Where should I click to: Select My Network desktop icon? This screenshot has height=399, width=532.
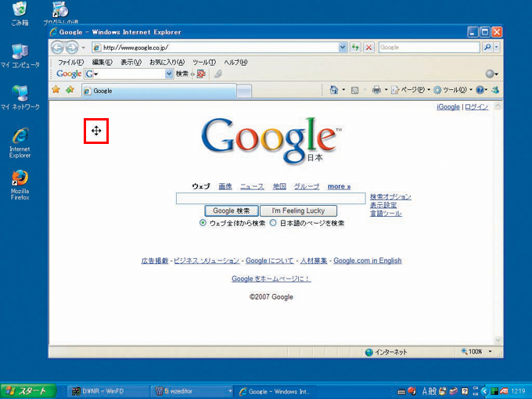(x=20, y=98)
